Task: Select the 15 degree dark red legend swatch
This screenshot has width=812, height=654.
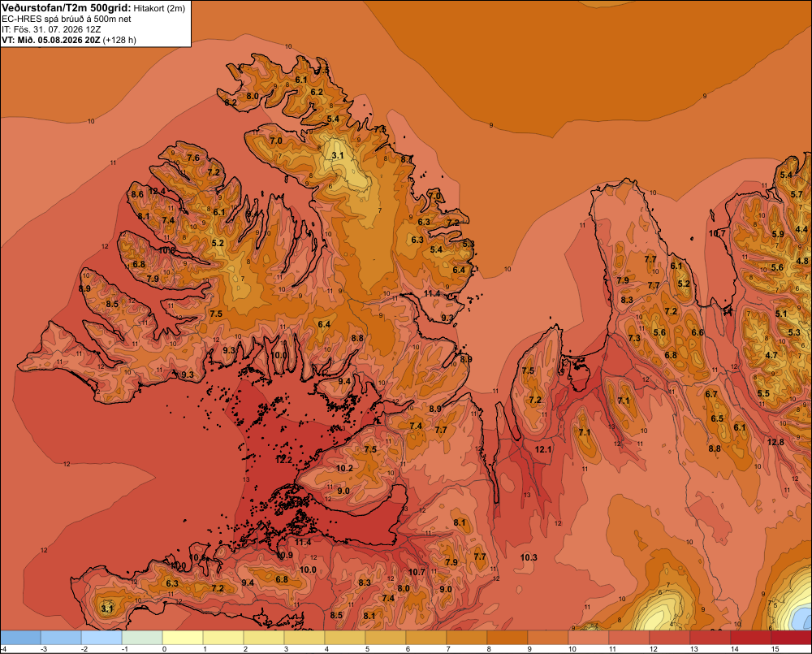Action: pyautogui.click(x=791, y=638)
